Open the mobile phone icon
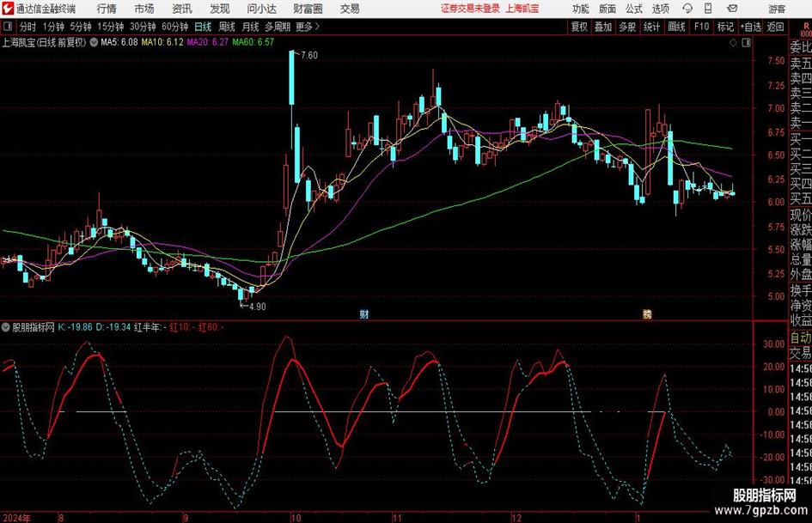This screenshot has height=523, width=812. click(x=708, y=9)
